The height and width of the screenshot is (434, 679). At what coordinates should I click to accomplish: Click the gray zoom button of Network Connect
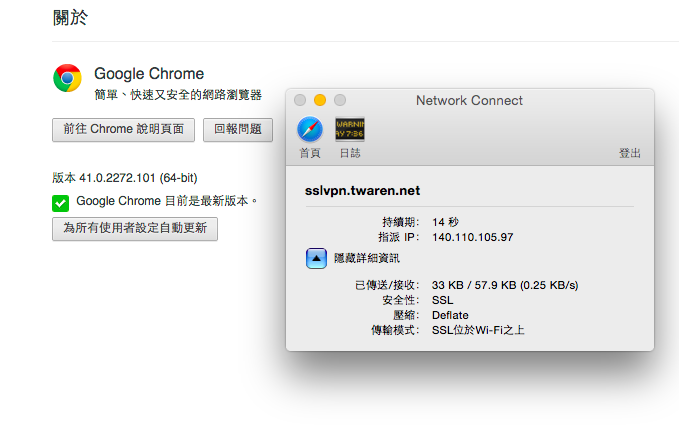[x=340, y=100]
